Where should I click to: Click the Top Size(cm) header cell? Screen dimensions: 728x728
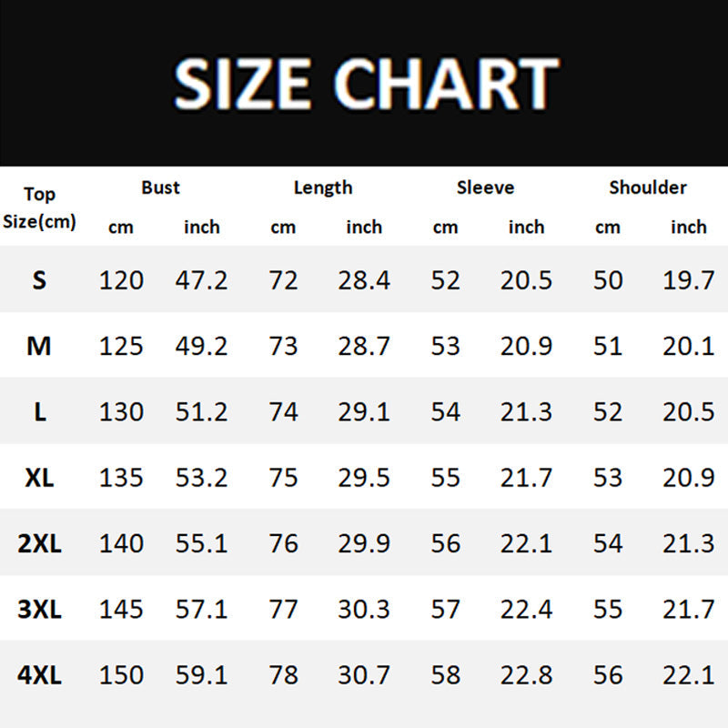click(39, 207)
